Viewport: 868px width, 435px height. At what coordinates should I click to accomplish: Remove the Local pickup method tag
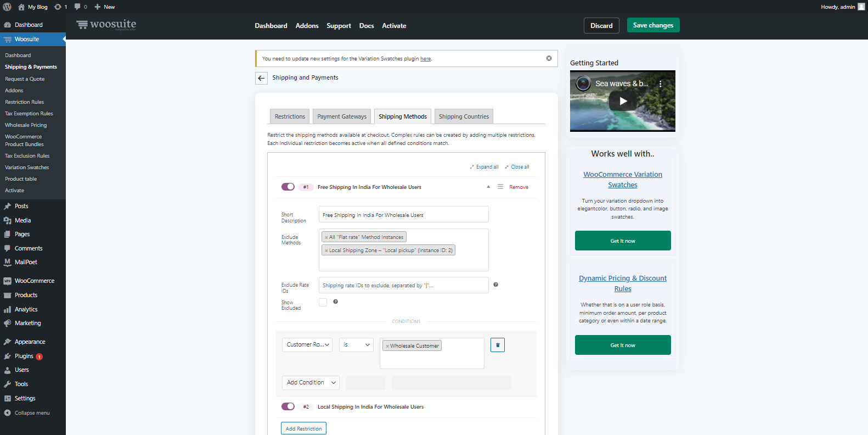(x=326, y=250)
